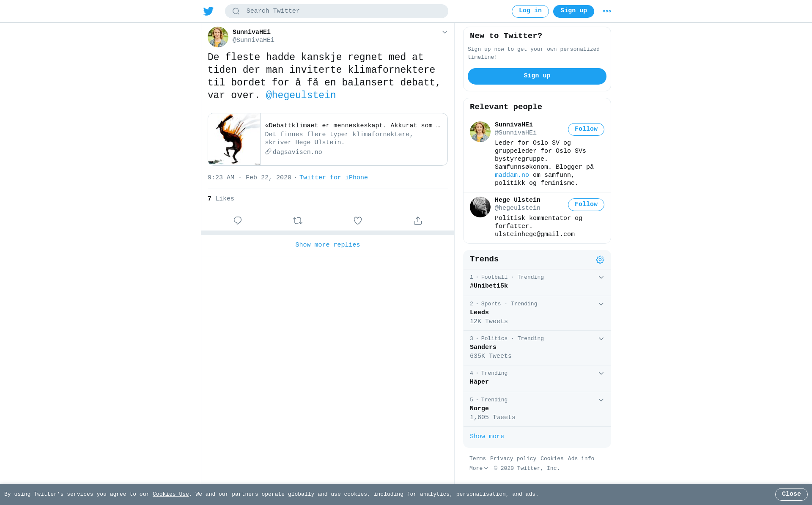812x505 pixels.
Task: Close the cookies notice banner
Action: tap(791, 494)
